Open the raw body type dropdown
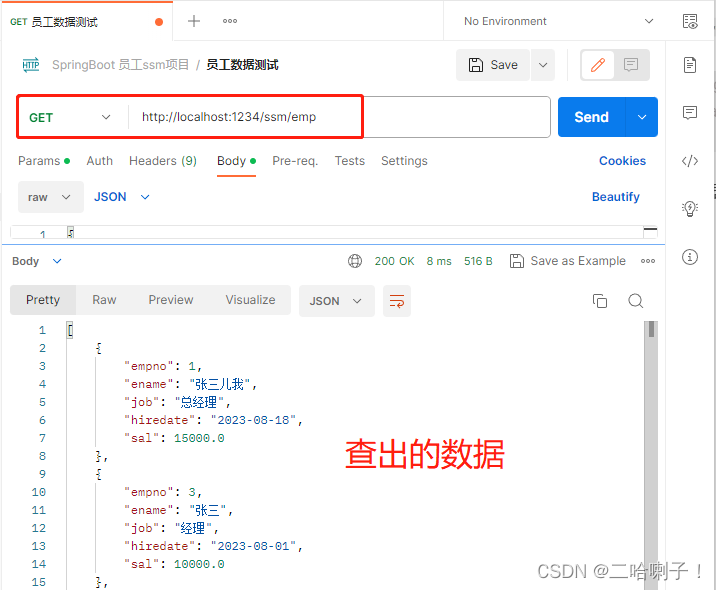Image resolution: width=716 pixels, height=590 pixels. click(x=50, y=197)
